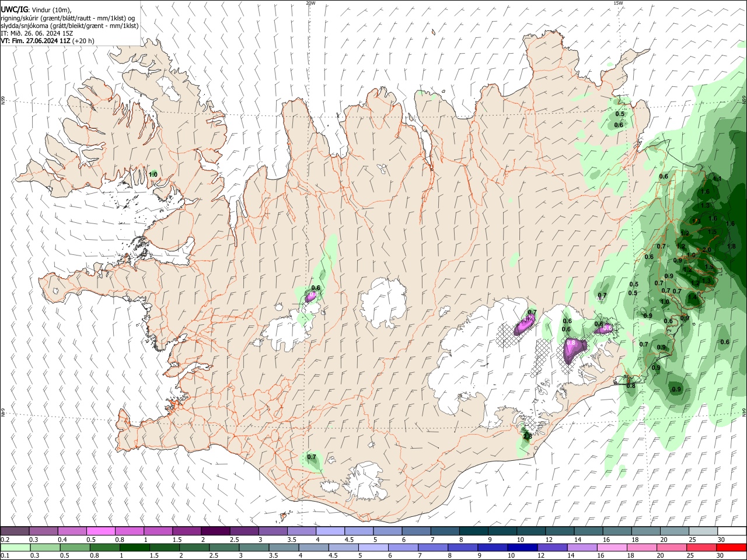747x560 pixels.
Task: Click the pale green 0.1 rain swatch
Action: (15, 547)
